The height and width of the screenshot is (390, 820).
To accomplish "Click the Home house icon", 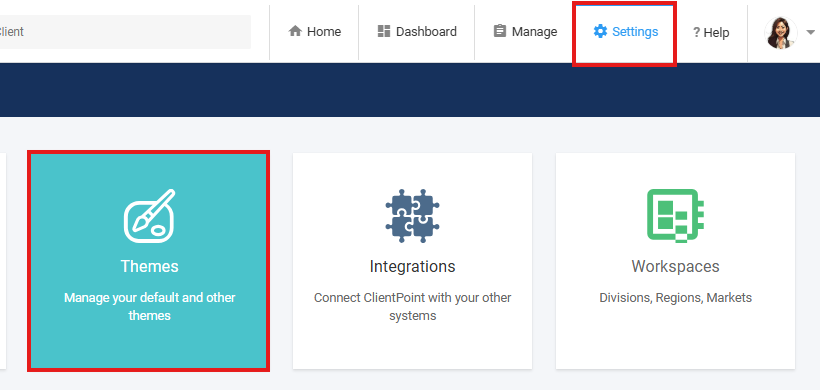I will click(x=295, y=31).
